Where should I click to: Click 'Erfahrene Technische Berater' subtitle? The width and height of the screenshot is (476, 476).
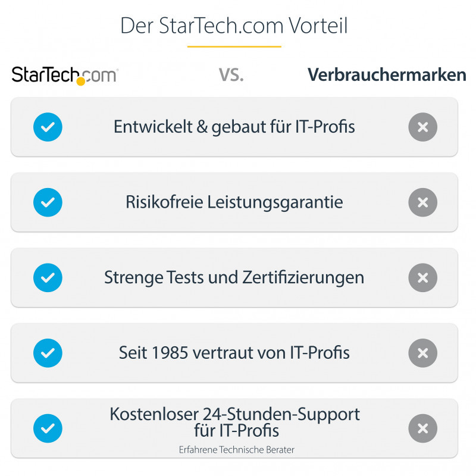click(236, 450)
